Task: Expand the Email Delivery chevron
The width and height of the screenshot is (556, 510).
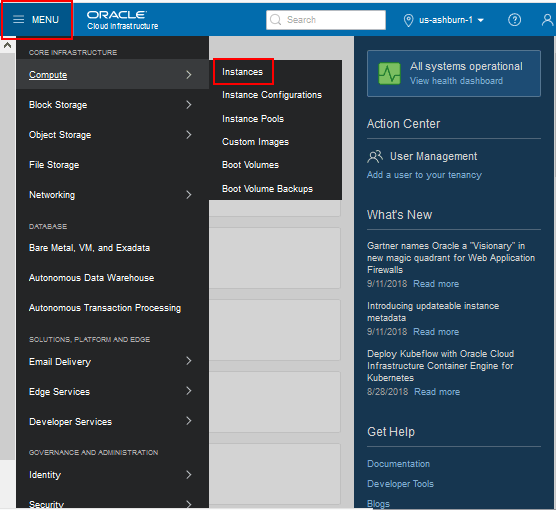Action: tap(189, 361)
